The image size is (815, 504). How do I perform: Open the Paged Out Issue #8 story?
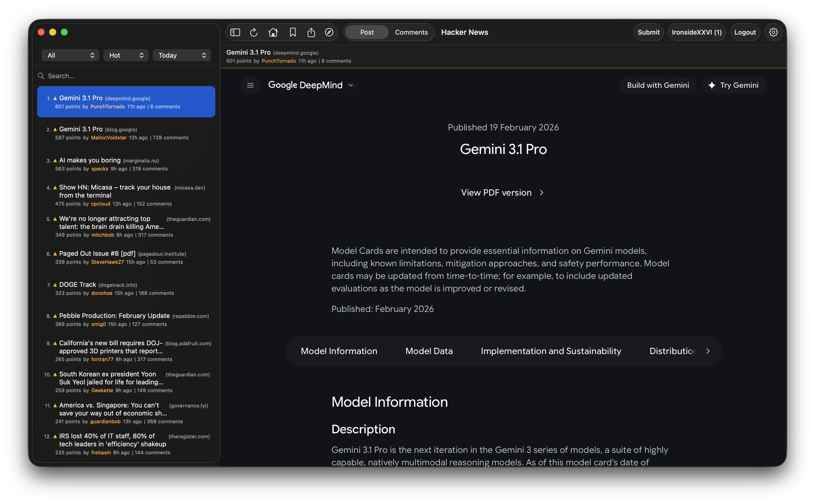[x=97, y=254]
